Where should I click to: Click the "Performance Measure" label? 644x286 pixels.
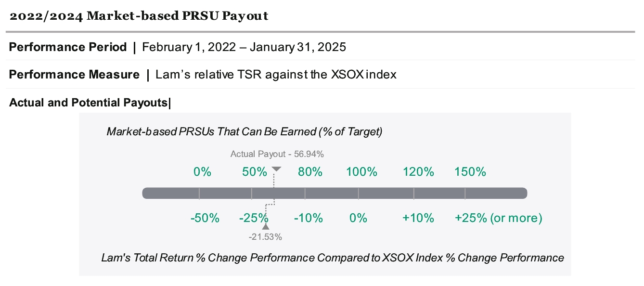pyautogui.click(x=74, y=75)
